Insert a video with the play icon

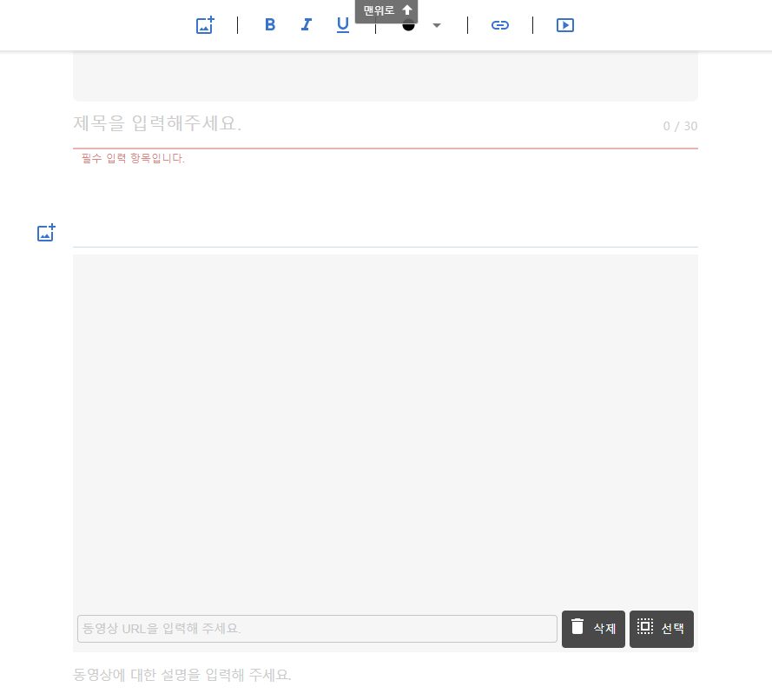[x=564, y=25]
